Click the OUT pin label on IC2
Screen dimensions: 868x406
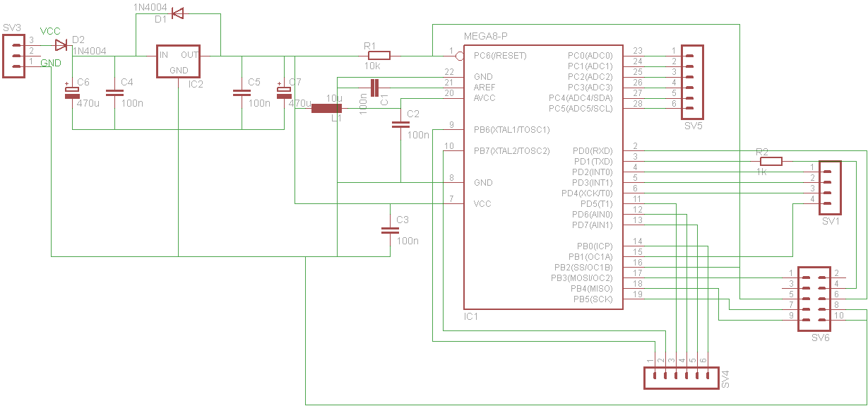(189, 55)
